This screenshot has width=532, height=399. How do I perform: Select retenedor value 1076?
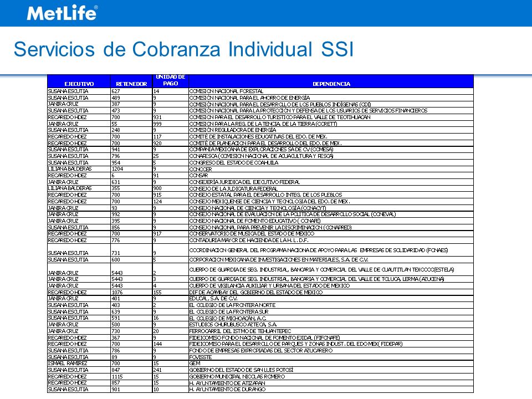pyautogui.click(x=117, y=292)
